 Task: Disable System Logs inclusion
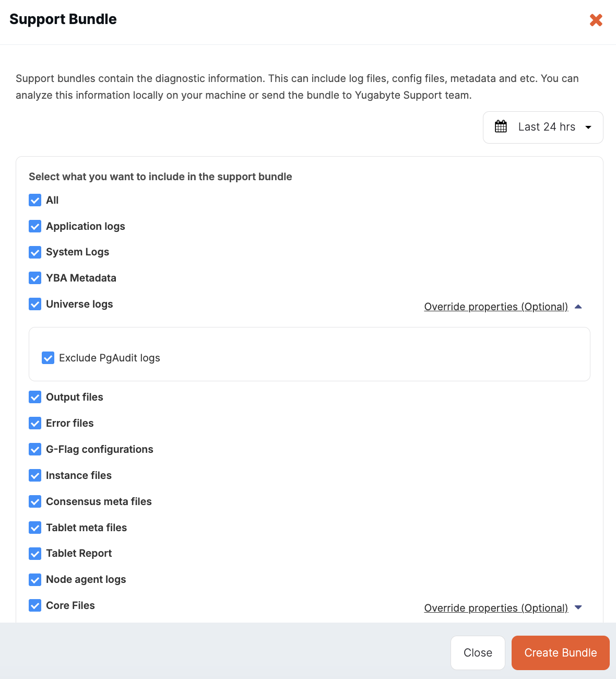tap(34, 252)
